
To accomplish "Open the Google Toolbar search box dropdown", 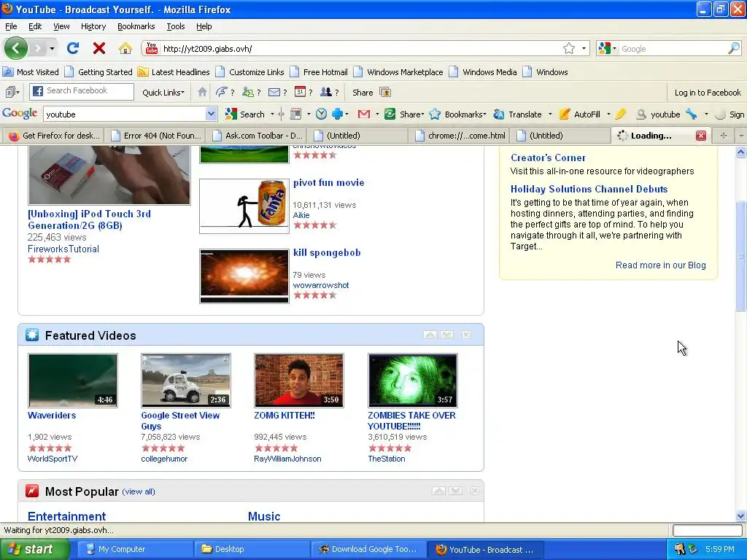I will pos(211,114).
